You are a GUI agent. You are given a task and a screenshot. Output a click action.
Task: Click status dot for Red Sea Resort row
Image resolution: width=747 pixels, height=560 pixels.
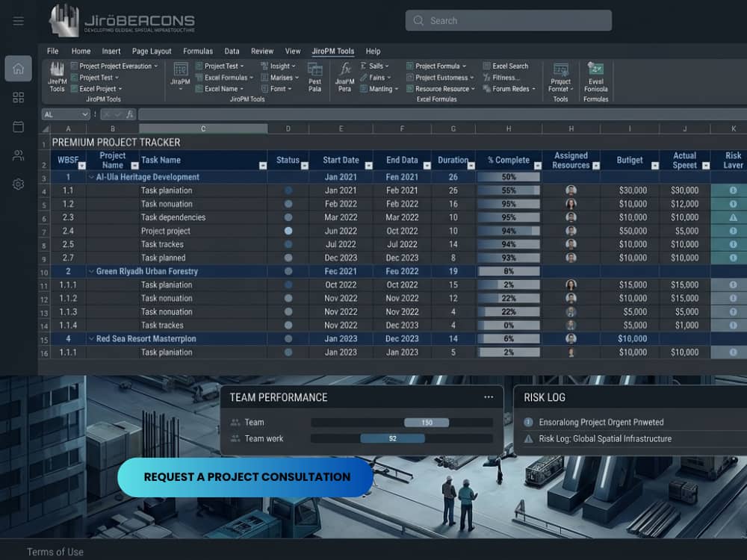pos(288,338)
